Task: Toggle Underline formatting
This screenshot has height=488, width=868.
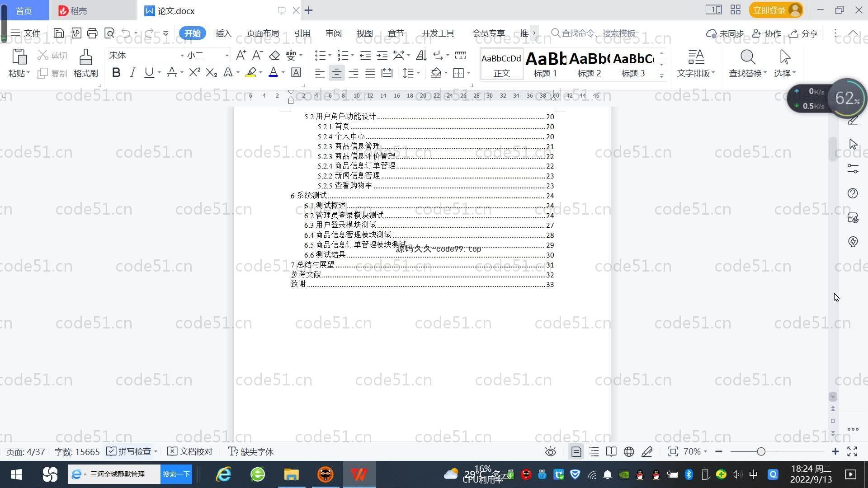Action: (149, 72)
